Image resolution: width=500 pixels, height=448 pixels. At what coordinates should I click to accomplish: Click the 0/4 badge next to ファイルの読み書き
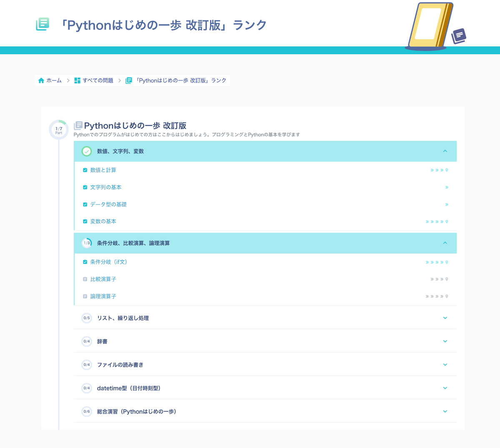(87, 365)
